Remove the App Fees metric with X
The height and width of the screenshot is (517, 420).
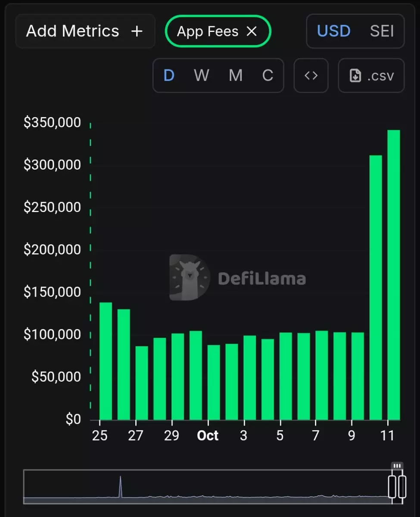point(252,31)
